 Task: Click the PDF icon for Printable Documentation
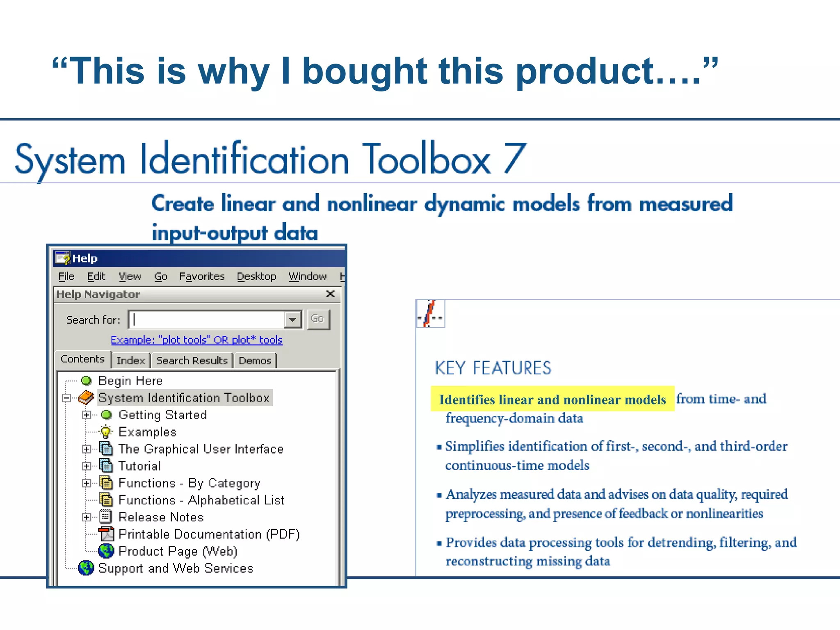(x=106, y=534)
